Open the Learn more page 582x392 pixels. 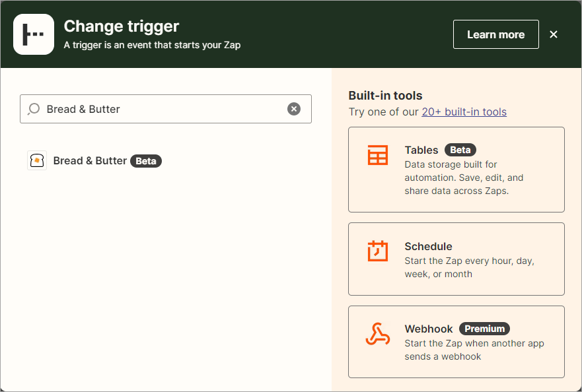coord(496,34)
